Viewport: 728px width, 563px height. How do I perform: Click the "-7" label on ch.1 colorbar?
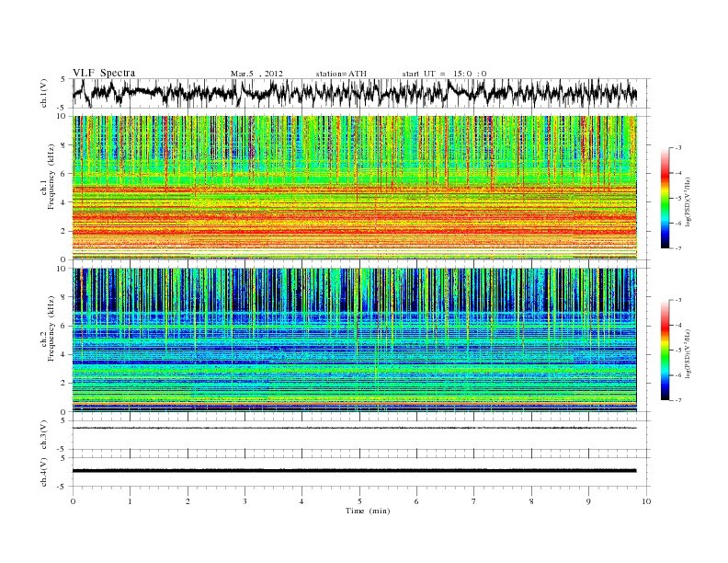pos(678,249)
